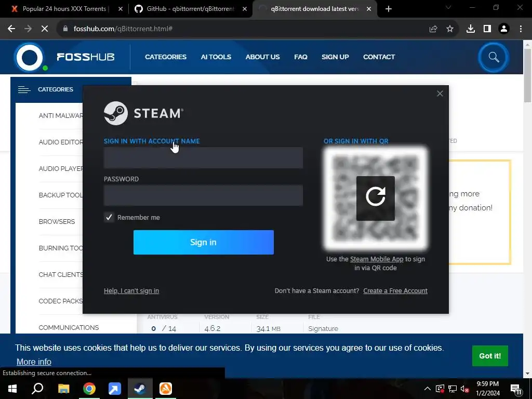Close the Popular 24 hours Torrents tab
The height and width of the screenshot is (399, 532).
coord(120,9)
